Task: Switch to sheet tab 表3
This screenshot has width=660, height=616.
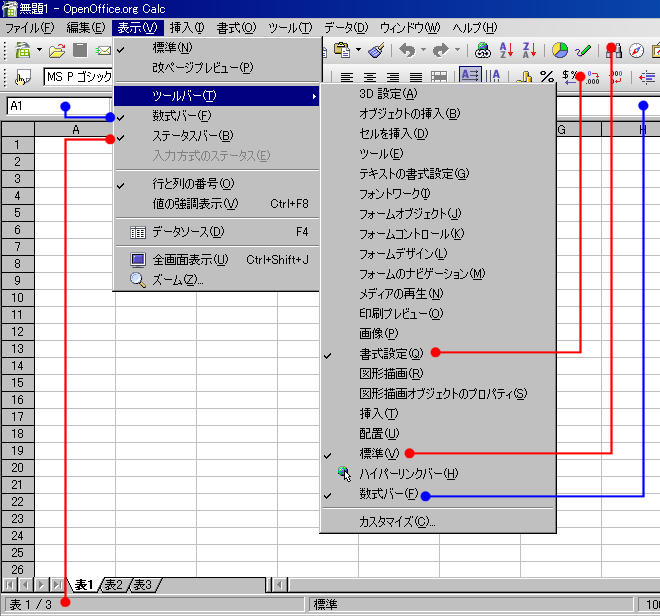Action: [142, 585]
